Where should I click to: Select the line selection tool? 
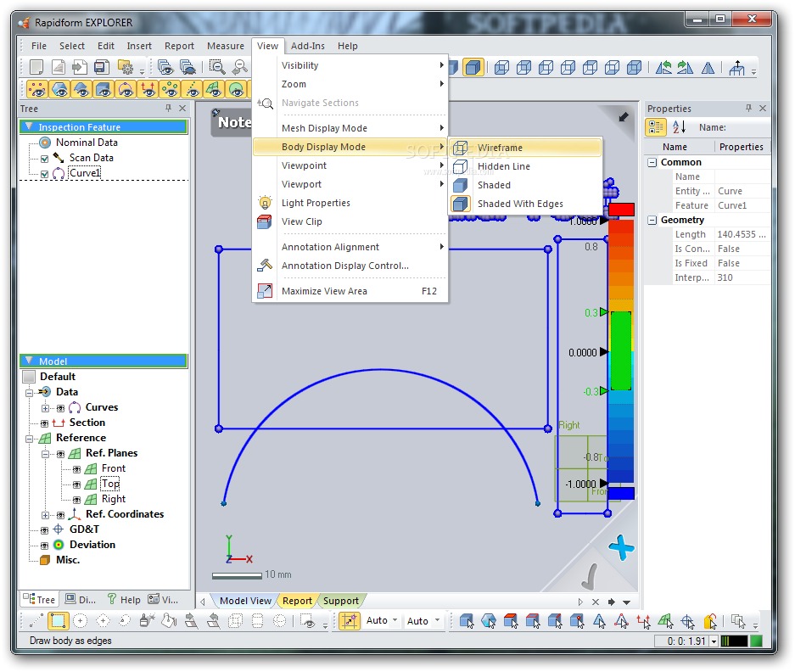pyautogui.click(x=36, y=621)
